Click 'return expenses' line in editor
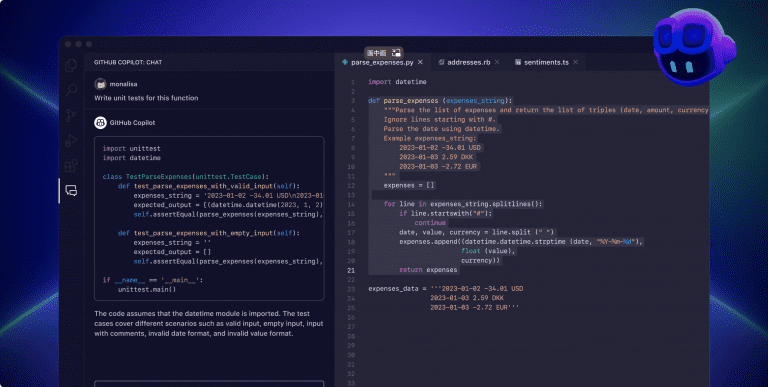The width and height of the screenshot is (768, 387). click(x=428, y=270)
